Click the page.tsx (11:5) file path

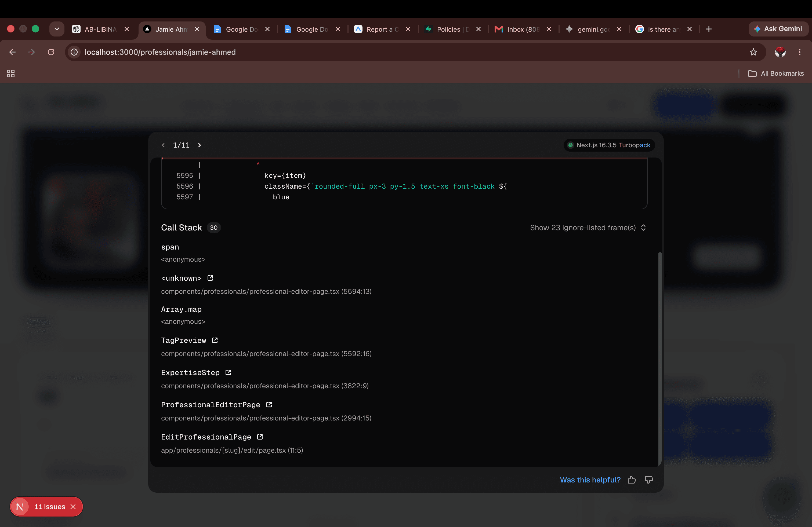pyautogui.click(x=232, y=450)
